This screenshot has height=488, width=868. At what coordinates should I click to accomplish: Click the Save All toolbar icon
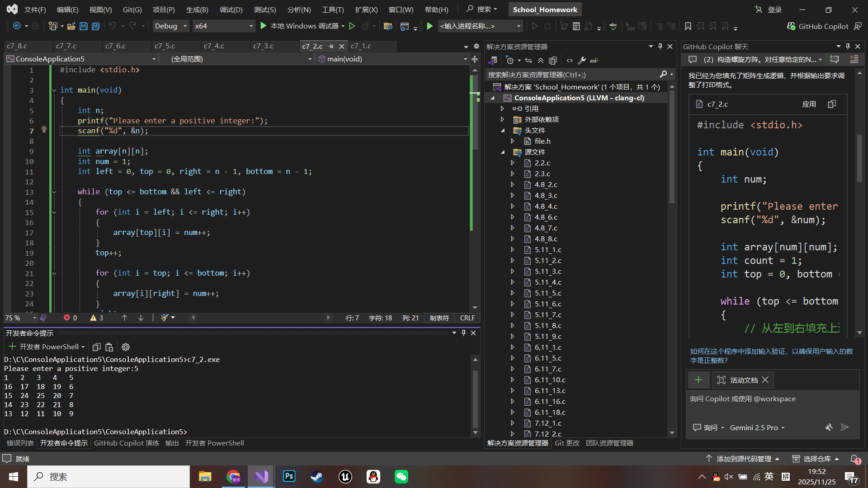coord(96,26)
